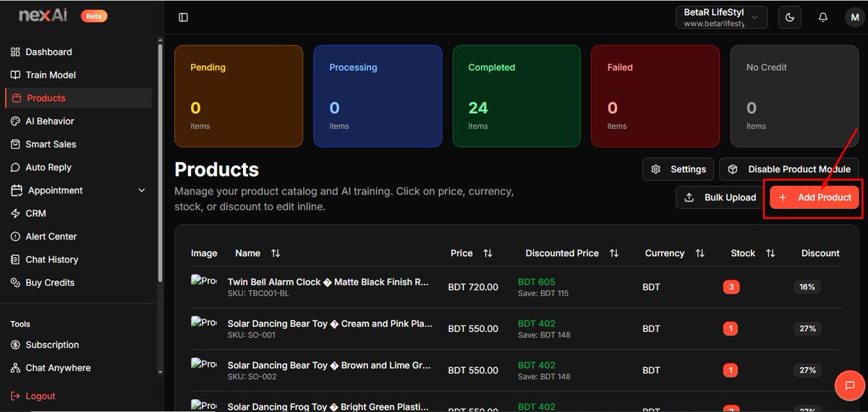Click the Train Model book icon
The height and width of the screenshot is (412, 868).
(x=15, y=75)
